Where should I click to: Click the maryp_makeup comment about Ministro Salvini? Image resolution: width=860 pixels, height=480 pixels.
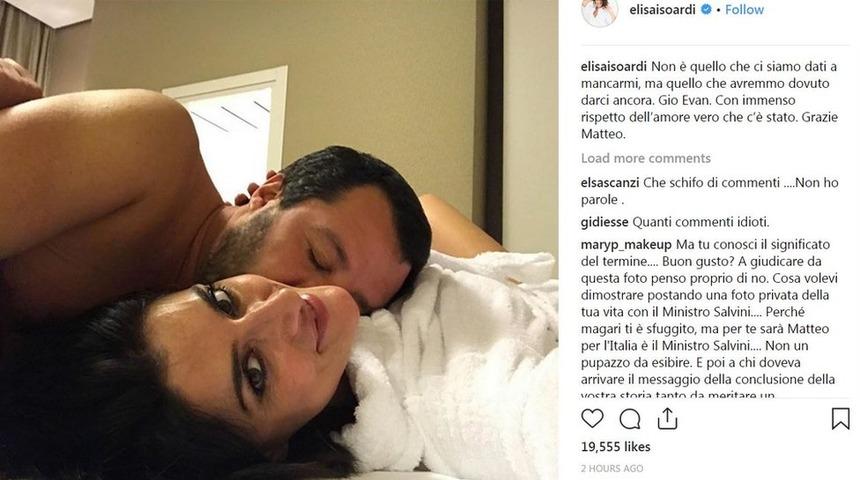(x=709, y=320)
